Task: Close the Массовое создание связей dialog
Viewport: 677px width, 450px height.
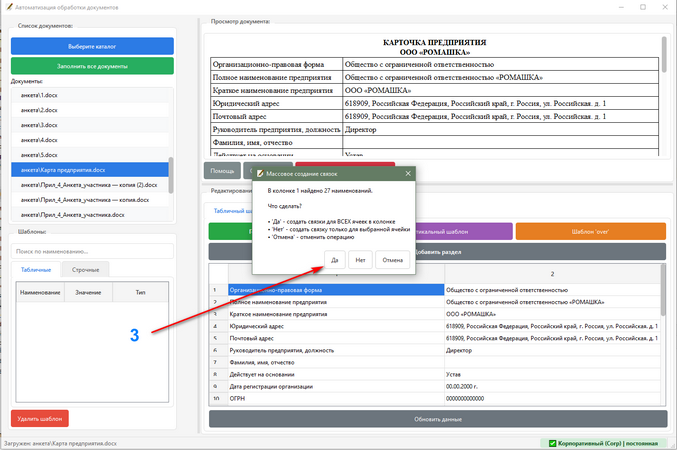Action: (408, 174)
